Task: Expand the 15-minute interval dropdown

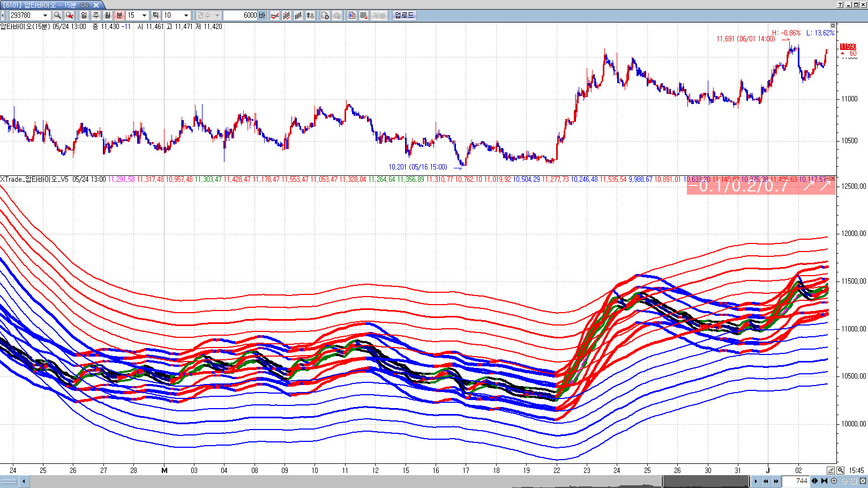Action: 144,16
